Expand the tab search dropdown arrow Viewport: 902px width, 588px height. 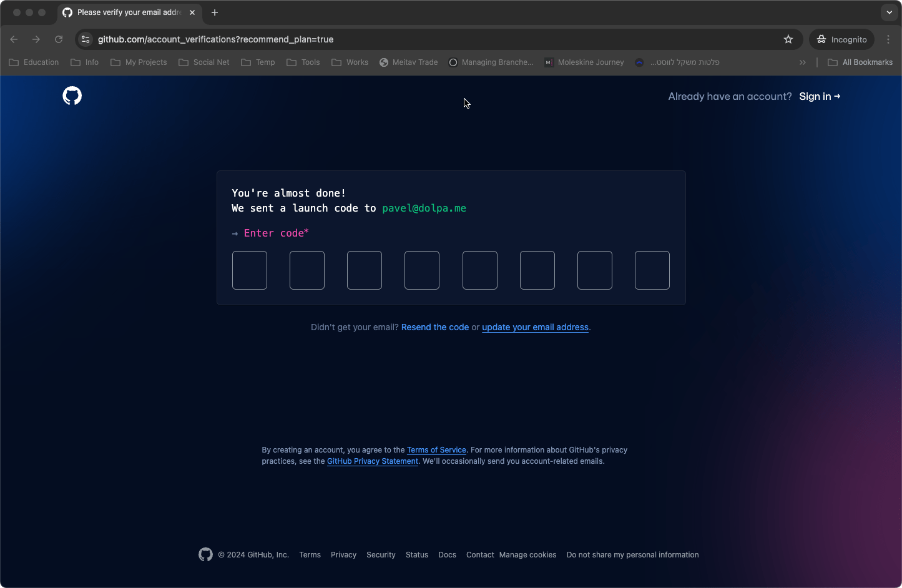[x=889, y=12]
